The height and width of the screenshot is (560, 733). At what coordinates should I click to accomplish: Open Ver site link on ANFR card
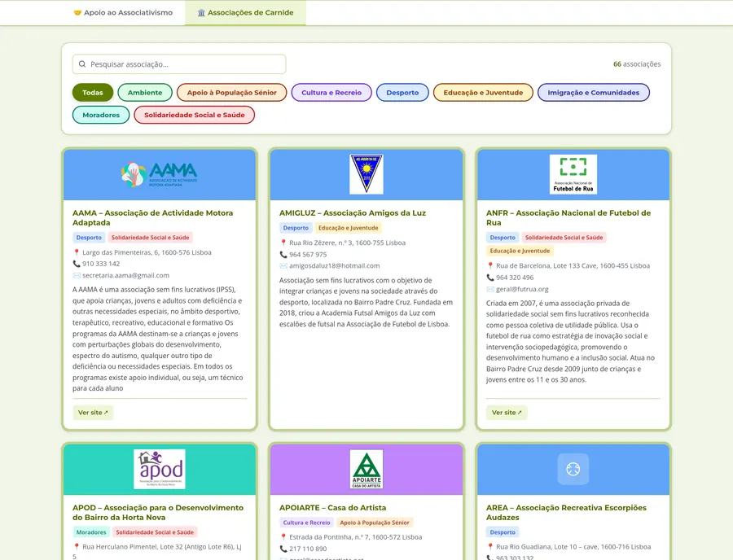coord(507,413)
